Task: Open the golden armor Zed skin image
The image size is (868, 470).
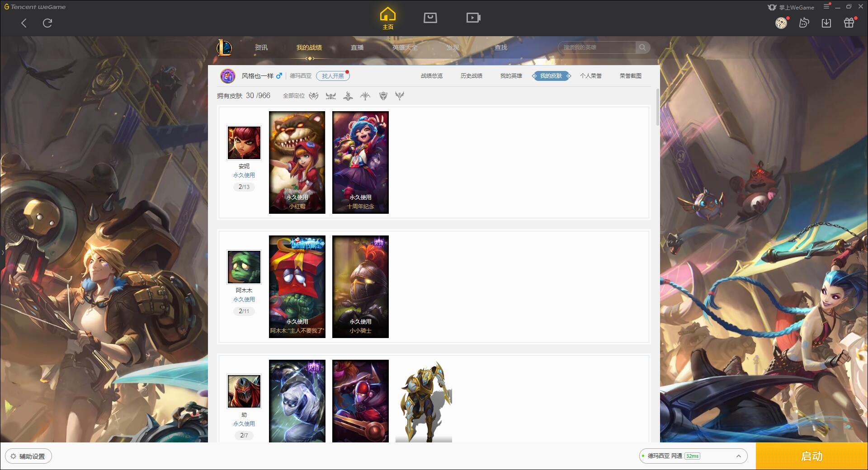Action: [424, 401]
